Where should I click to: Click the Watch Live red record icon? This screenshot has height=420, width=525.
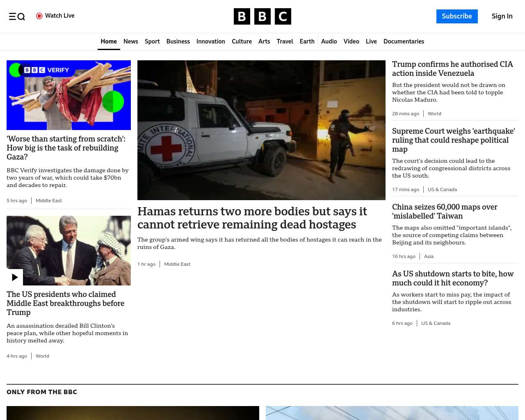pyautogui.click(x=39, y=16)
